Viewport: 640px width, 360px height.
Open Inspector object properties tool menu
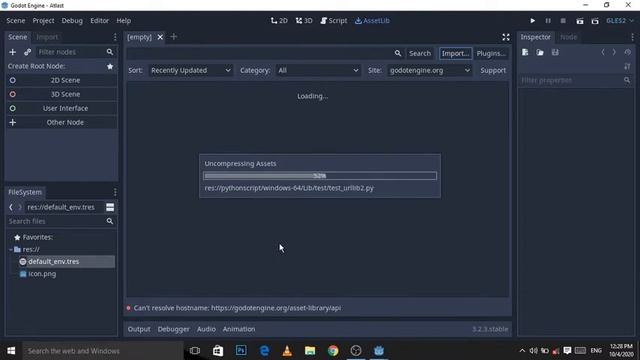click(x=627, y=66)
